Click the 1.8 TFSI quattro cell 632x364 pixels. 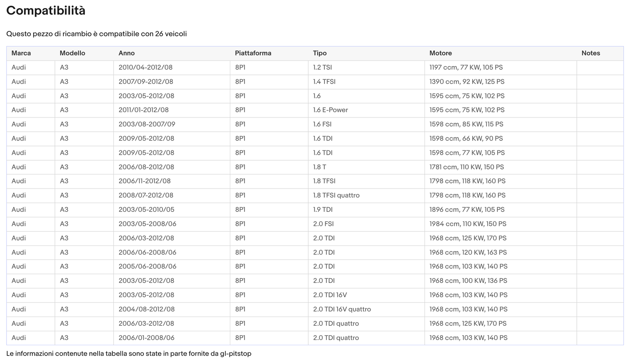coord(336,195)
